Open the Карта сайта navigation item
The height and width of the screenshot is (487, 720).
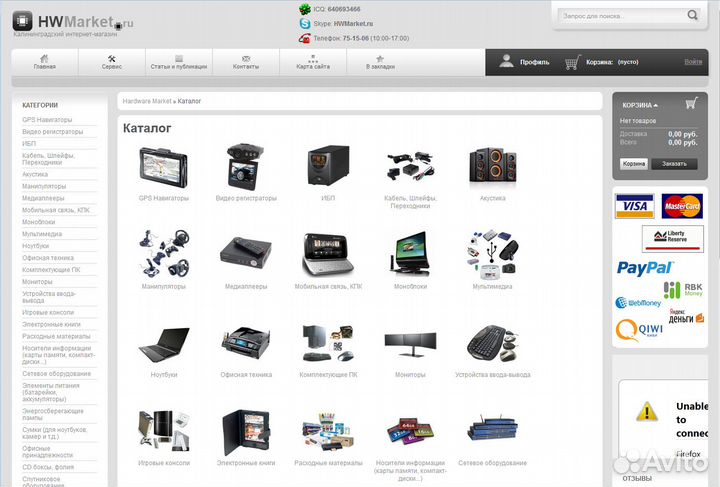[x=313, y=62]
